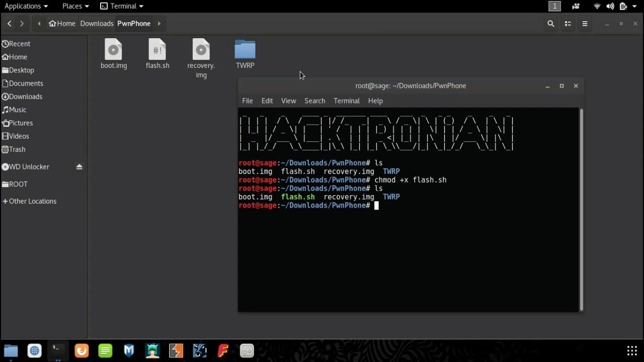Image resolution: width=644 pixels, height=362 pixels.
Task: Open the Search menu of the terminal
Action: pos(314,101)
